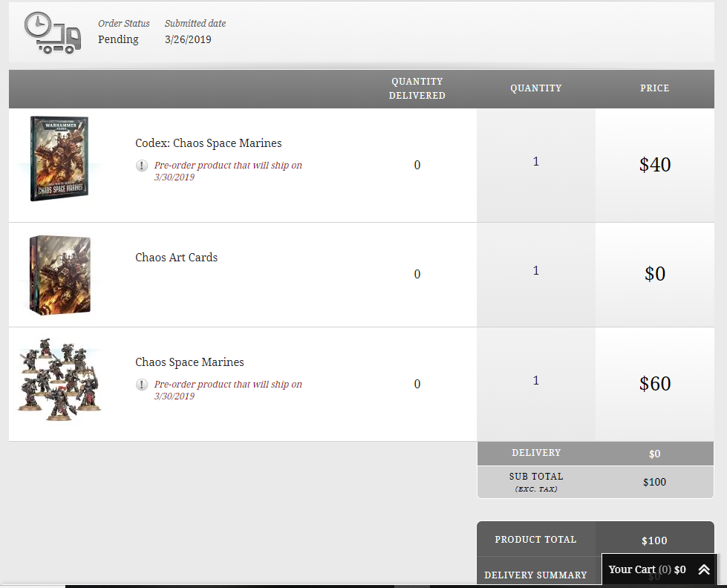
Task: Click the delivery truck clock icon
Action: [x=52, y=33]
